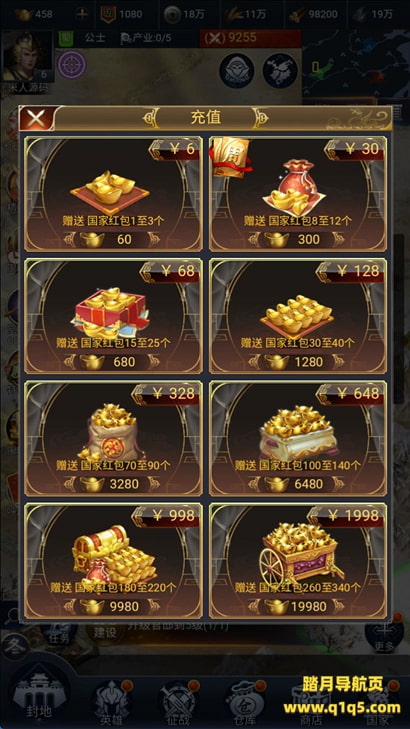This screenshot has width=410, height=729.
Task: Close the 充值 recharge dialog
Action: (x=36, y=119)
